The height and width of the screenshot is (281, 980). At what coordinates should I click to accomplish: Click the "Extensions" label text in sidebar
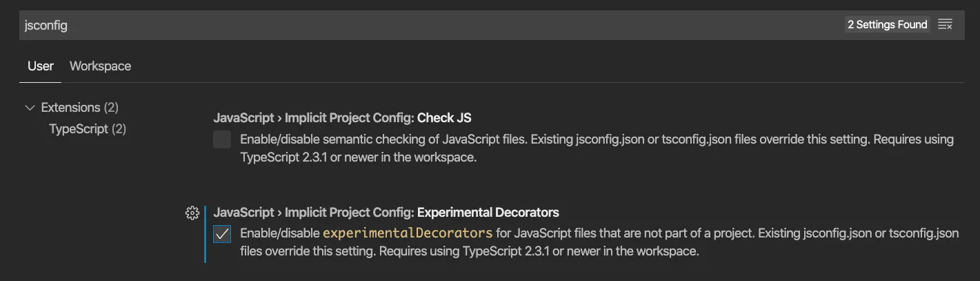pos(70,108)
